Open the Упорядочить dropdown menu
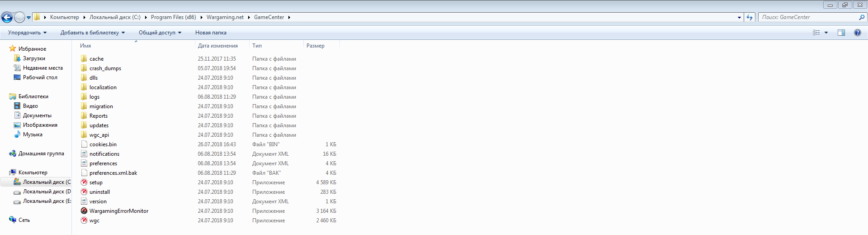This screenshot has width=868, height=235. (27, 33)
